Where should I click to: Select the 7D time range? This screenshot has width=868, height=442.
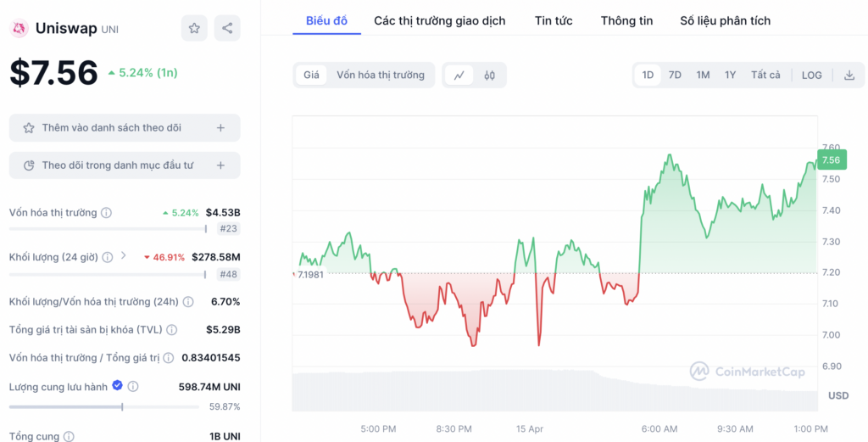(675, 76)
